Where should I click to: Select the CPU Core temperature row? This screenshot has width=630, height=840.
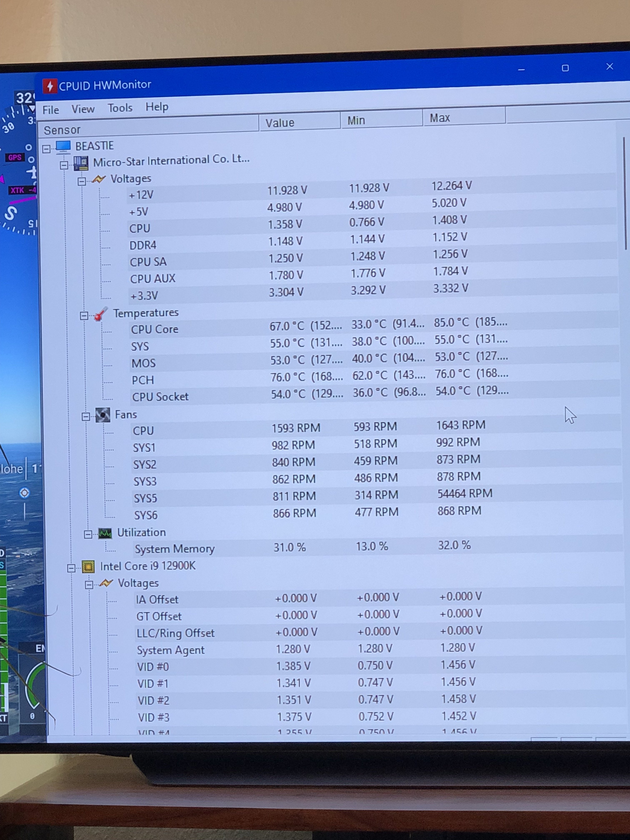pos(155,329)
